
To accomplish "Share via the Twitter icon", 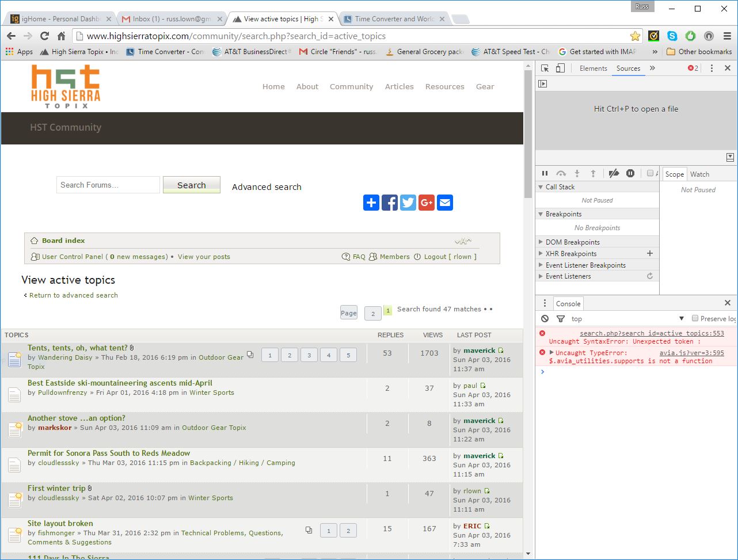I will pos(408,203).
